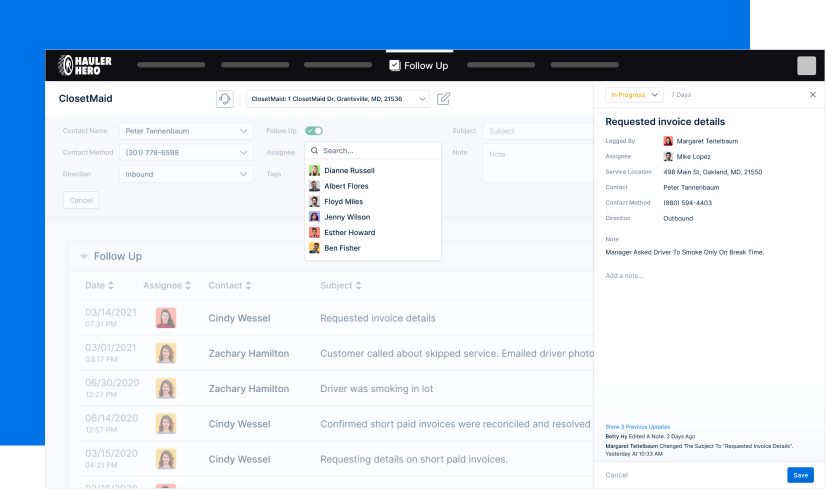
Task: Open the 'Driver was smoking in lot' row
Action: 337,388
